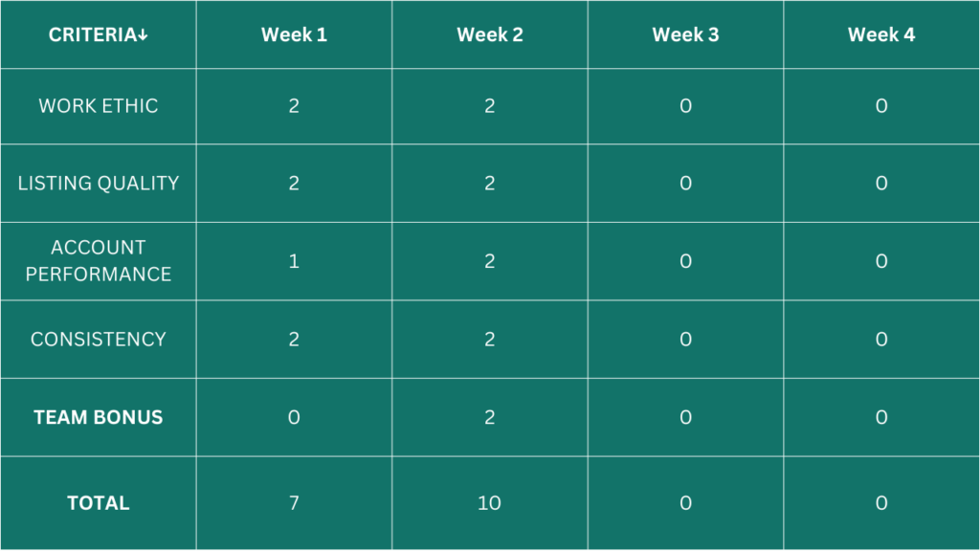980x551 pixels.
Task: Select the Week 3 column header
Action: tap(685, 35)
